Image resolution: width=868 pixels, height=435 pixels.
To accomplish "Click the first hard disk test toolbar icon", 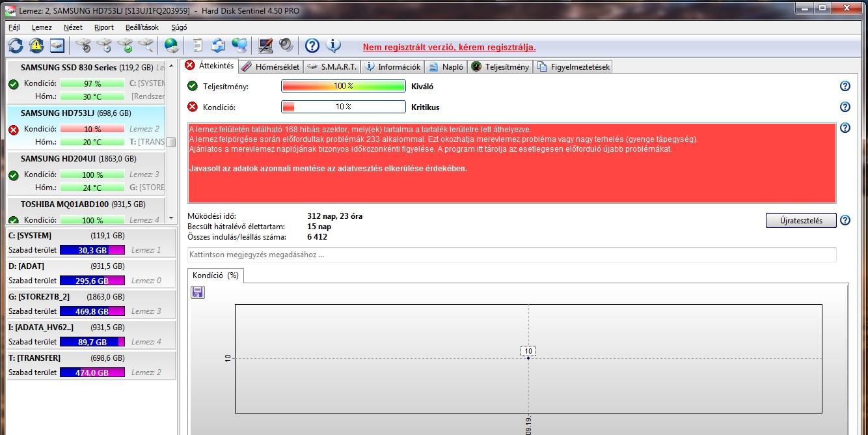I will [x=83, y=46].
